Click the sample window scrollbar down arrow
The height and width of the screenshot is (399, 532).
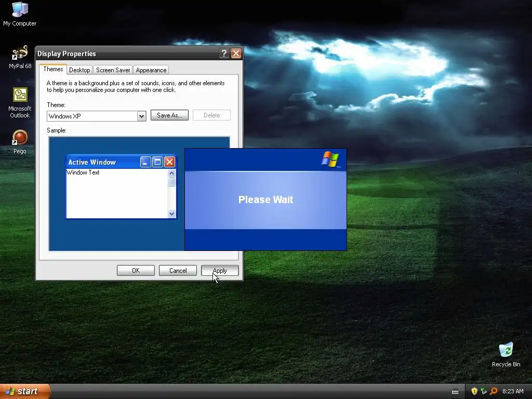[171, 214]
